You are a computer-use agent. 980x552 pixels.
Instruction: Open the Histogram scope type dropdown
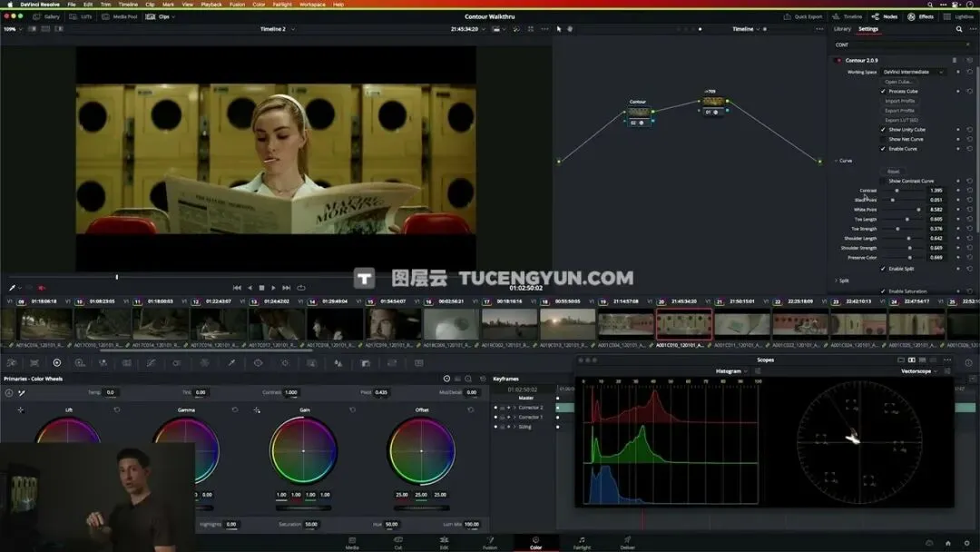[x=730, y=371]
